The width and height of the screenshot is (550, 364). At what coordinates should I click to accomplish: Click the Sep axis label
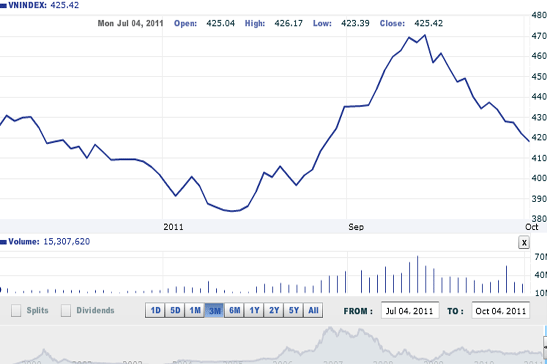click(356, 227)
